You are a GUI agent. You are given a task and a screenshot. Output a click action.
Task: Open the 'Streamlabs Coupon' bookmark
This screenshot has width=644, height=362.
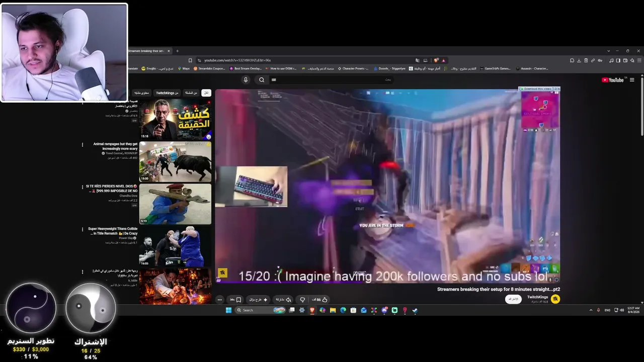click(x=209, y=68)
